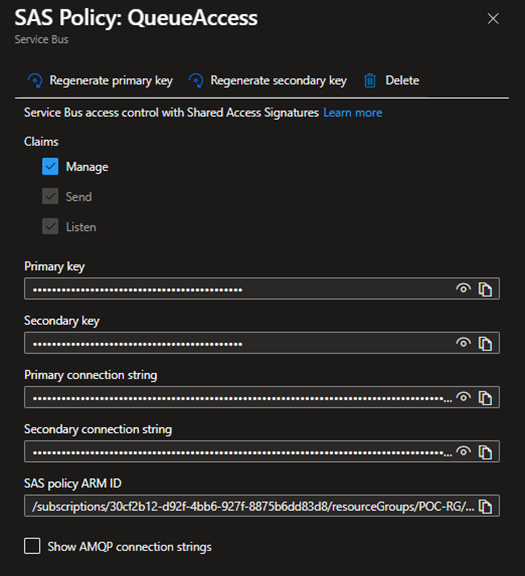This screenshot has width=525, height=576.
Task: Copy the Secondary connection string
Action: (x=485, y=451)
